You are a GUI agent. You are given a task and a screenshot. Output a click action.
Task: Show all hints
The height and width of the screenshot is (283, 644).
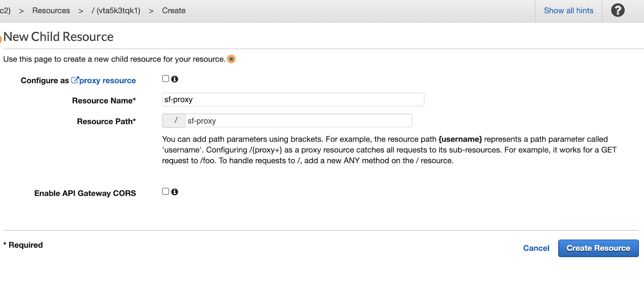point(568,11)
